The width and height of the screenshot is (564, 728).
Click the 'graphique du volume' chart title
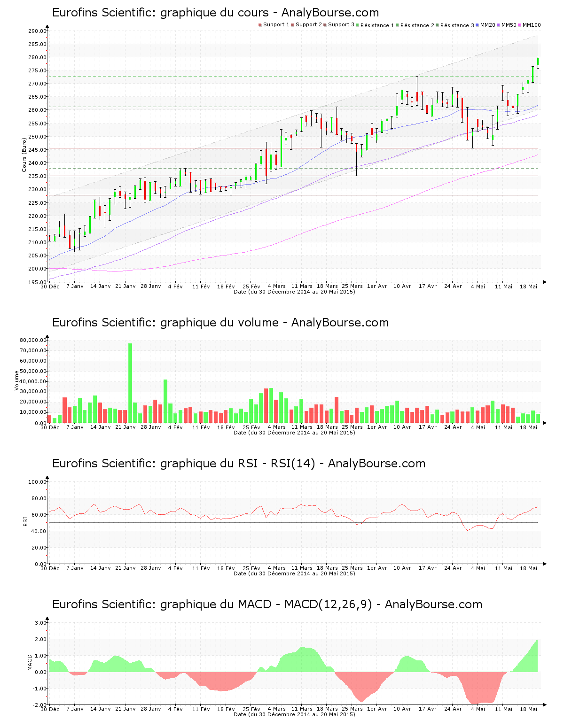pos(220,323)
